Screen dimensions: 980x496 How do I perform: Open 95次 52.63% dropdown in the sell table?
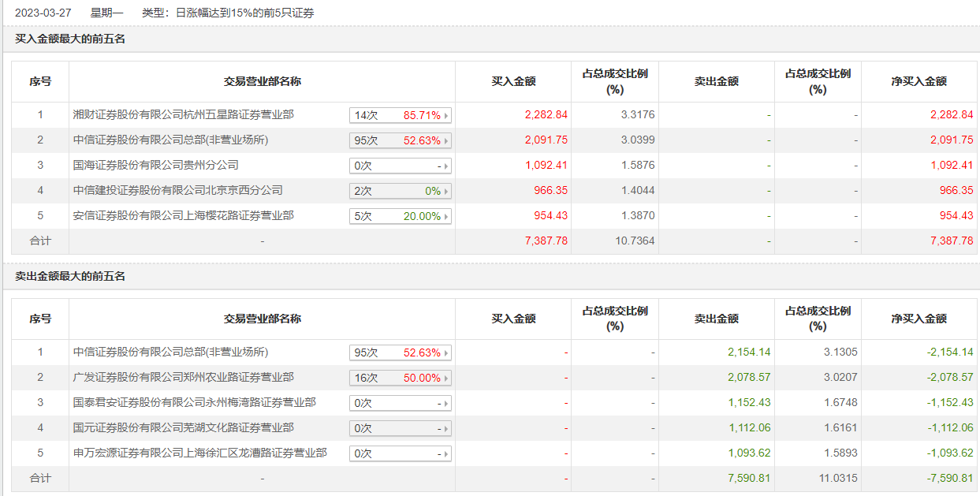tap(401, 352)
